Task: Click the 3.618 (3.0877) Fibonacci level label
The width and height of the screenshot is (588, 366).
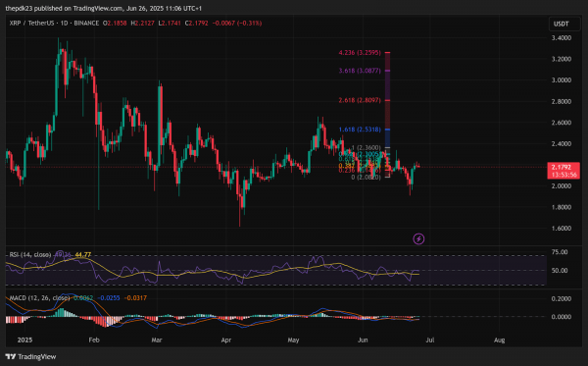Action: [x=360, y=71]
